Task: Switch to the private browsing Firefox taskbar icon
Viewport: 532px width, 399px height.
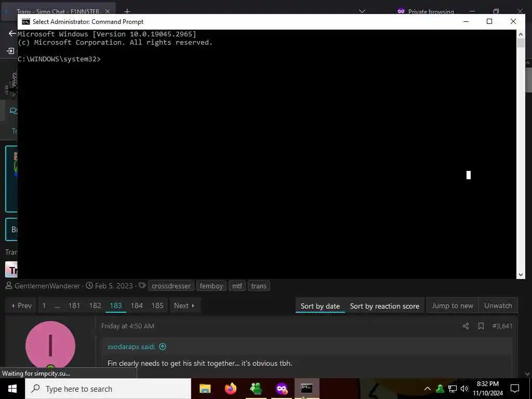Action: pos(282,389)
